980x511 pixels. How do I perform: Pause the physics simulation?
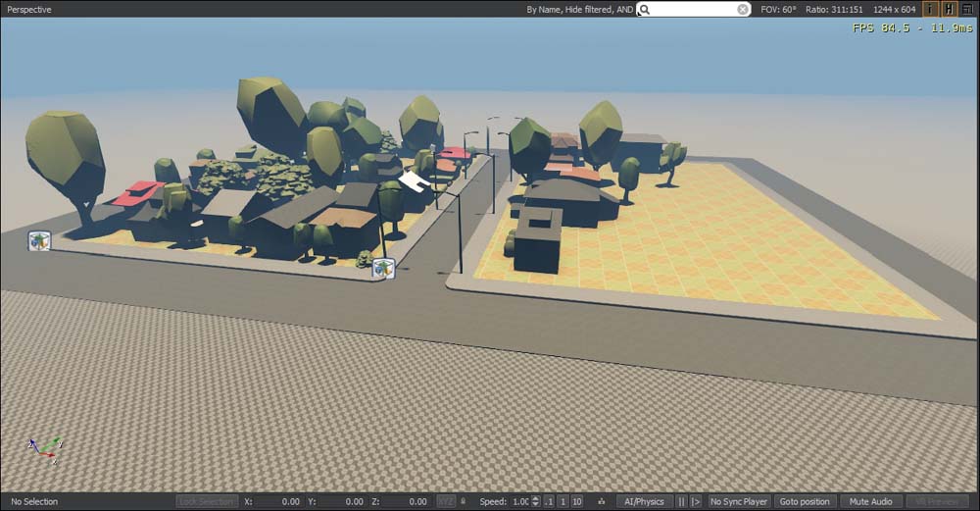pyautogui.click(x=681, y=501)
